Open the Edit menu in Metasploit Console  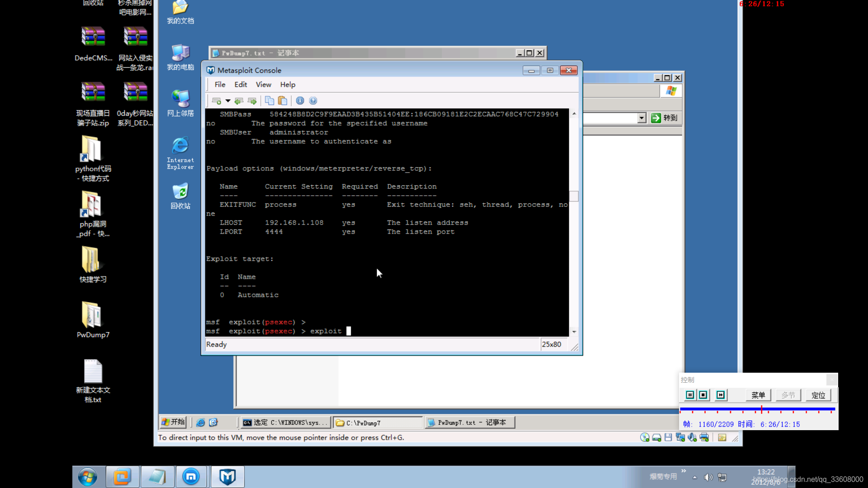(x=241, y=84)
